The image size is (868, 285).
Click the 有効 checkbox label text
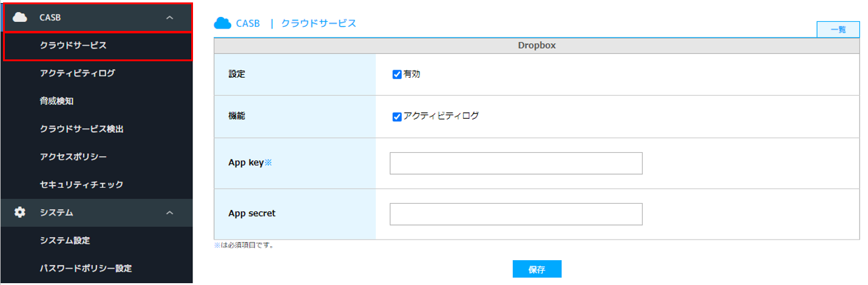412,74
